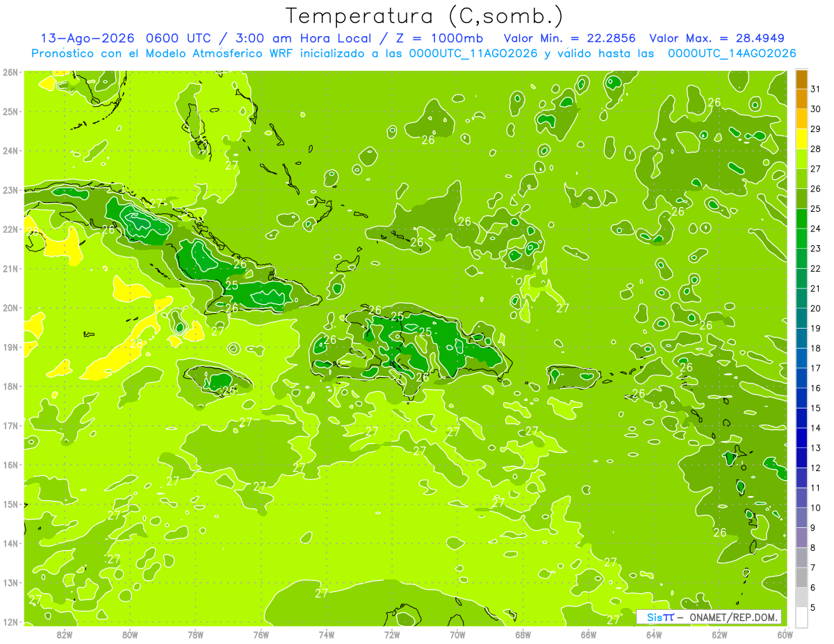
Task: Click the "24N" latitude axis label
Action: [10, 151]
